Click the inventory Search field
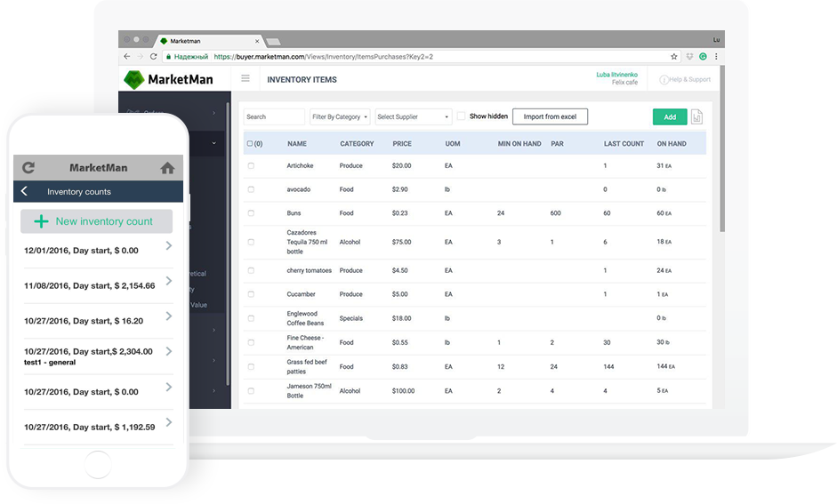Viewport: 837px width, 504px height. (274, 116)
